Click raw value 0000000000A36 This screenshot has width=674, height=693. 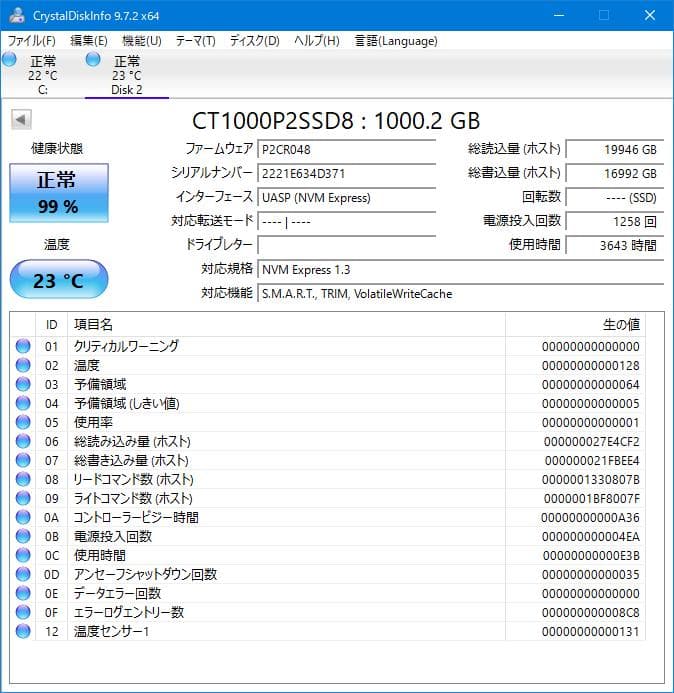pos(590,518)
